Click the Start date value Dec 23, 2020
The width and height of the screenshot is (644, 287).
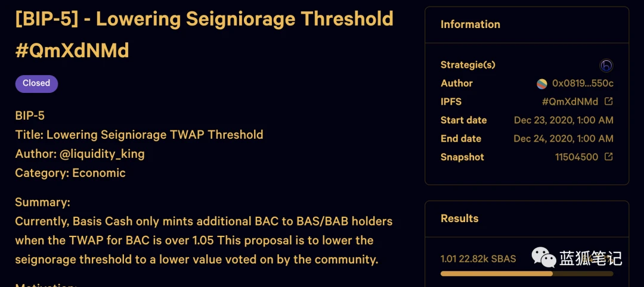[563, 120]
